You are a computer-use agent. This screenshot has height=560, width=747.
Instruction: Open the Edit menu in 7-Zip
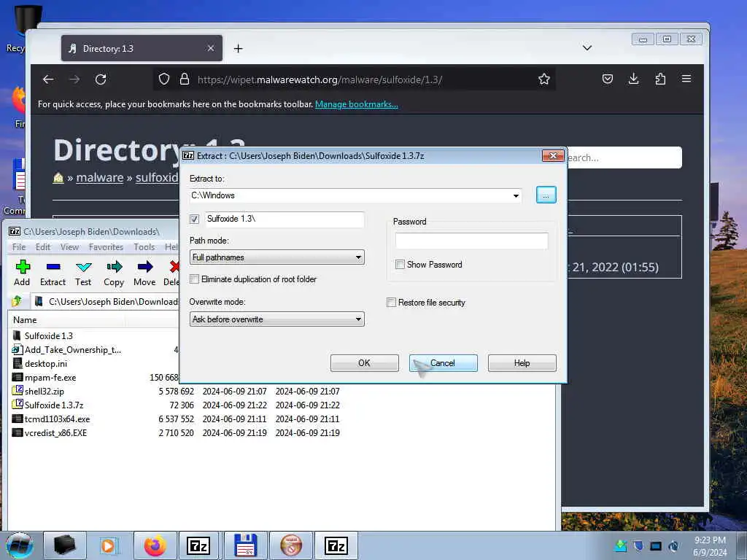(x=43, y=247)
